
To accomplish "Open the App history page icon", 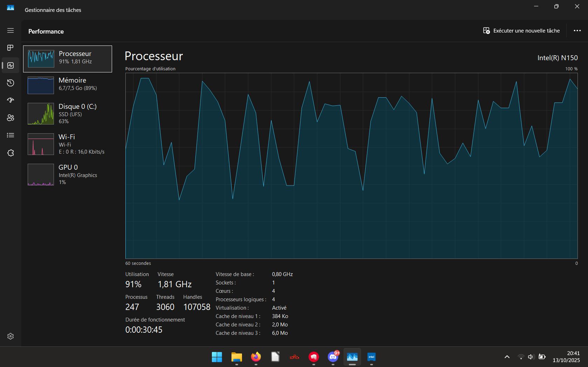I will coord(11,83).
